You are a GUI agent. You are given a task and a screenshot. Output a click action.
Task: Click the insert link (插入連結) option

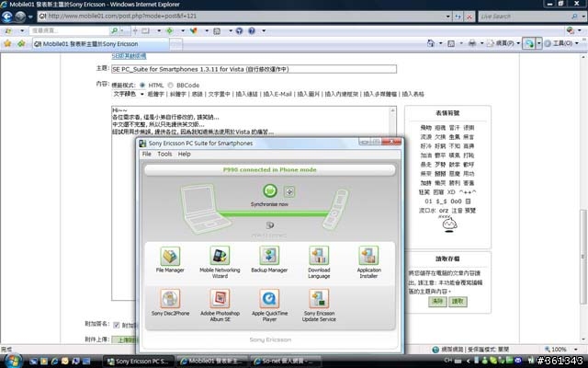pos(246,94)
